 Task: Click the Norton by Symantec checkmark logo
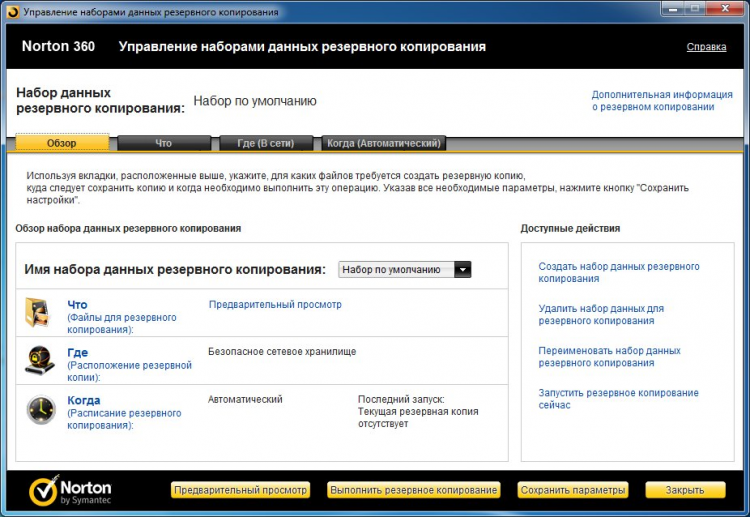pos(70,490)
